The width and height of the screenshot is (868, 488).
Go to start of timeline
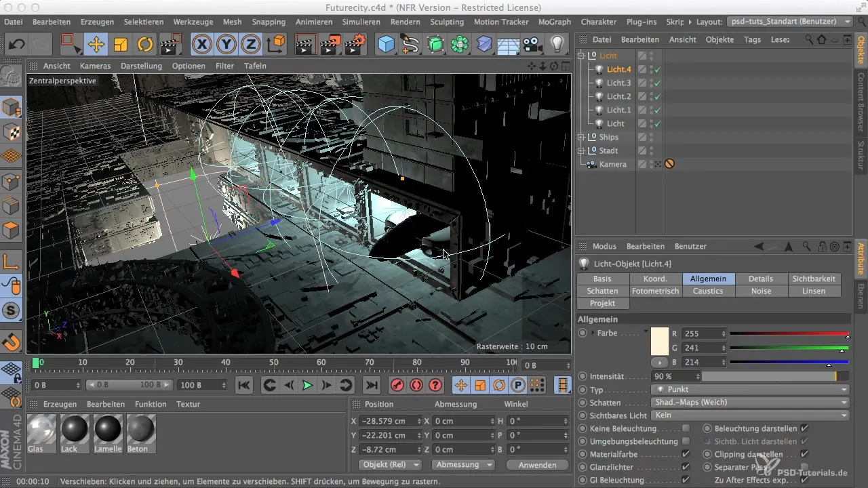click(244, 385)
